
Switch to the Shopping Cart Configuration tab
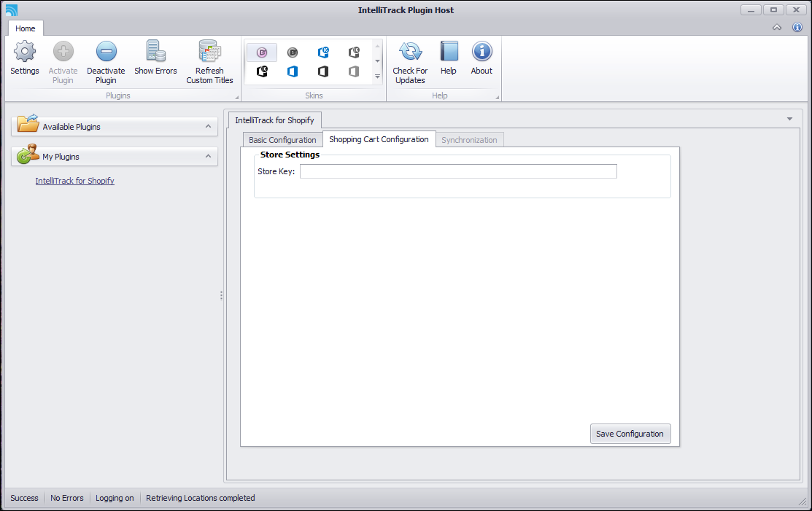tap(379, 139)
